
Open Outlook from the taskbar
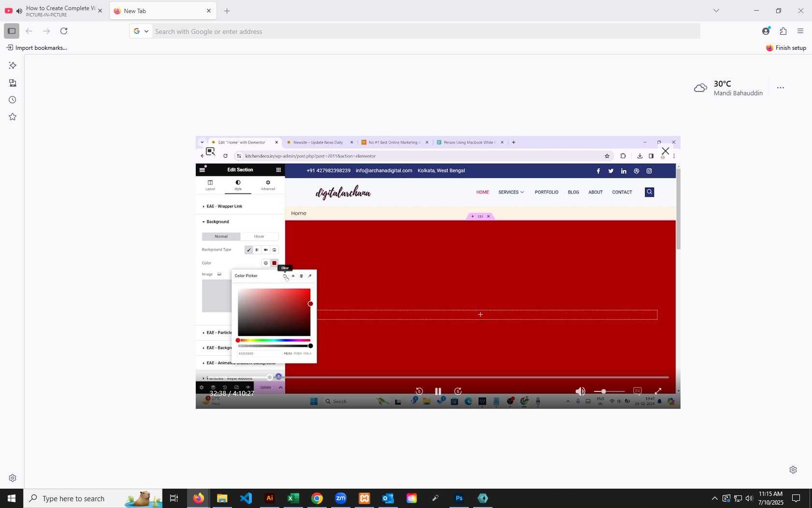click(x=388, y=498)
